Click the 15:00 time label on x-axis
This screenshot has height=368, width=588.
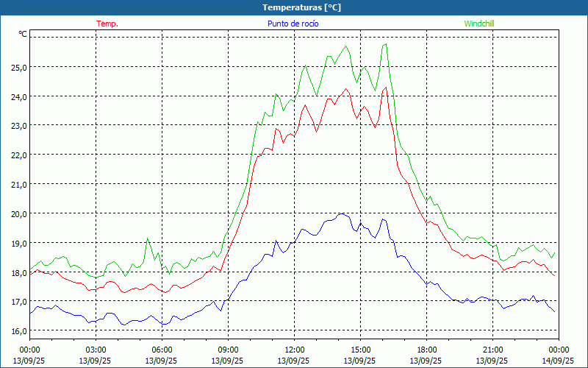coord(361,350)
